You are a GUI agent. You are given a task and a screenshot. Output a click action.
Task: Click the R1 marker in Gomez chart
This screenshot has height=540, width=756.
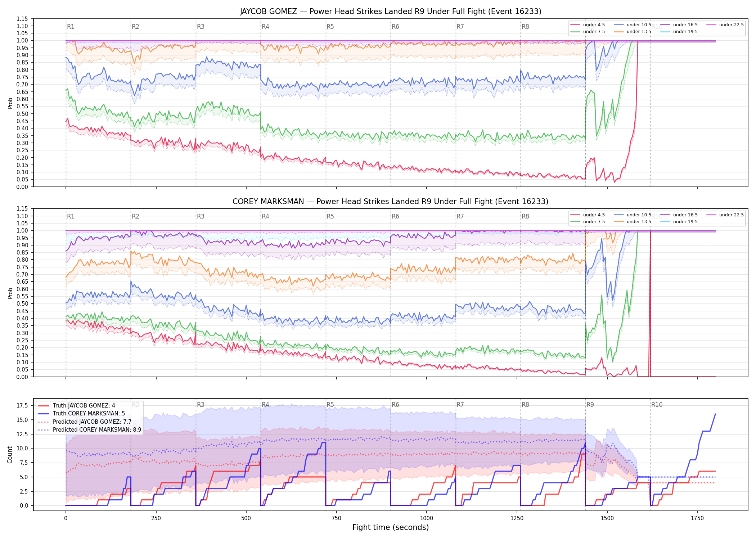coord(71,27)
